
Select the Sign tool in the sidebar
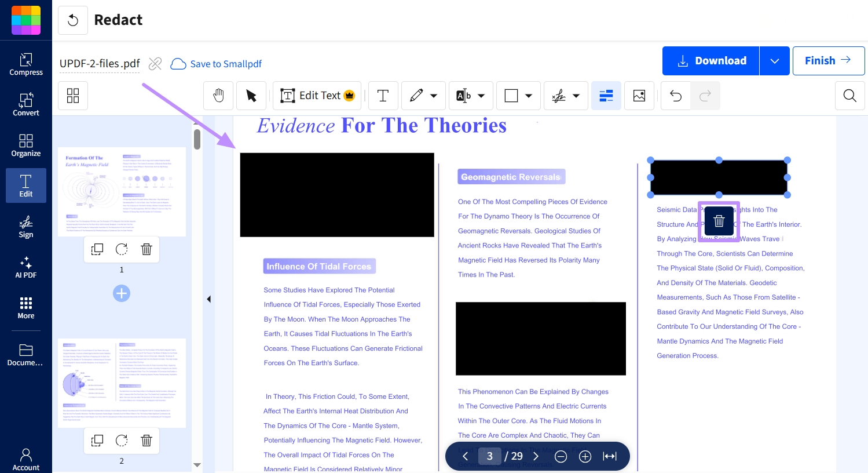25,226
